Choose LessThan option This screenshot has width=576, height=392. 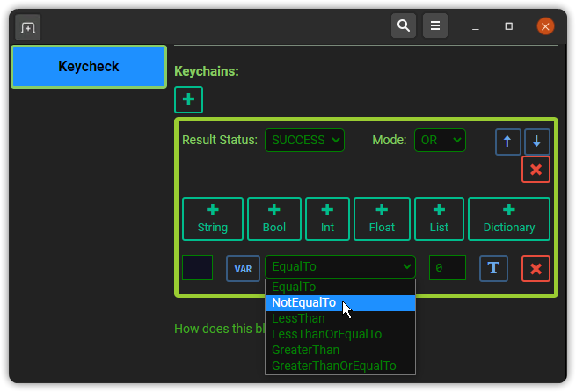[340, 318]
